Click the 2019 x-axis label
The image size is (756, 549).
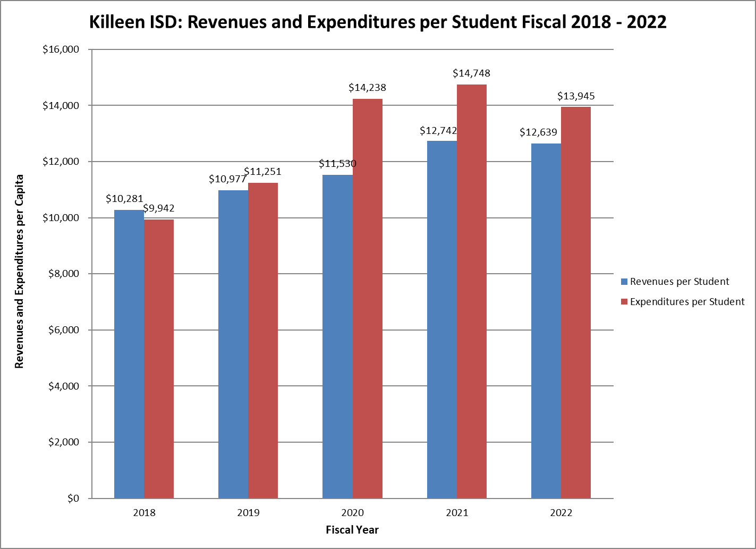248,513
